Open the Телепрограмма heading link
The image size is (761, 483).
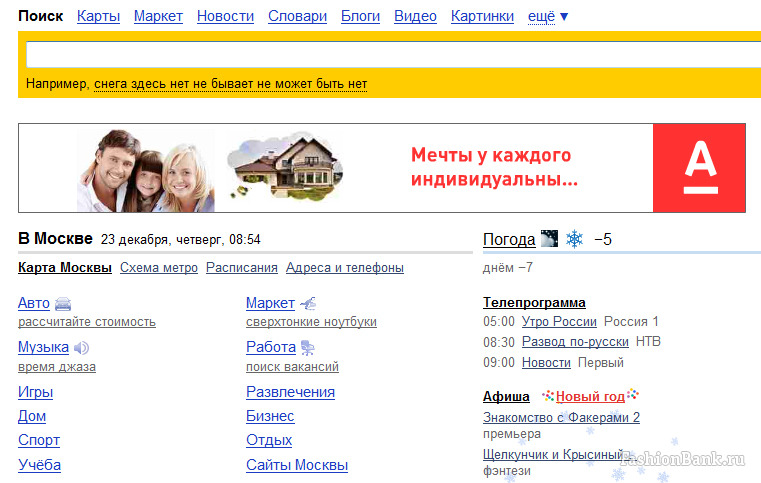(534, 303)
